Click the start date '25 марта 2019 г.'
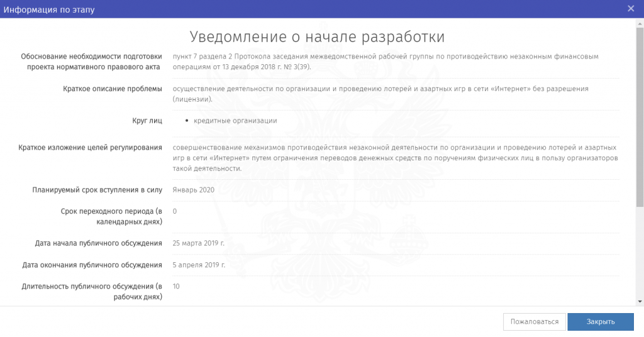The width and height of the screenshot is (644, 337). [199, 243]
